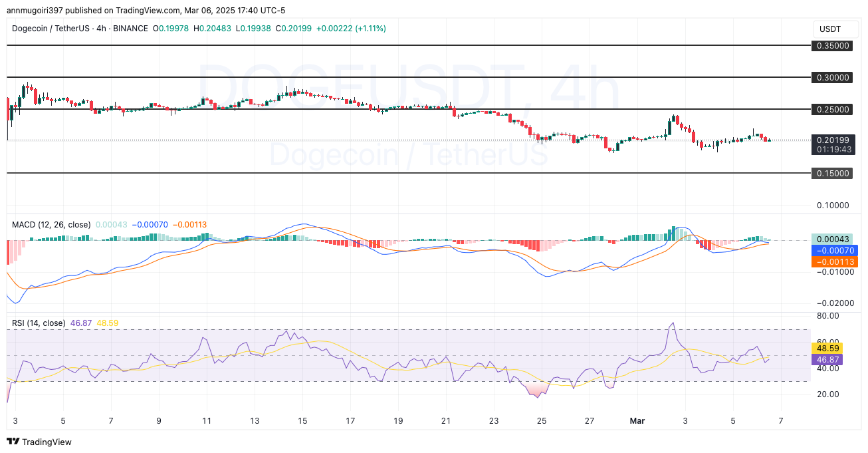Click the −0.00113 value in MACD legend
This screenshot has height=453, width=868.
coord(191,225)
